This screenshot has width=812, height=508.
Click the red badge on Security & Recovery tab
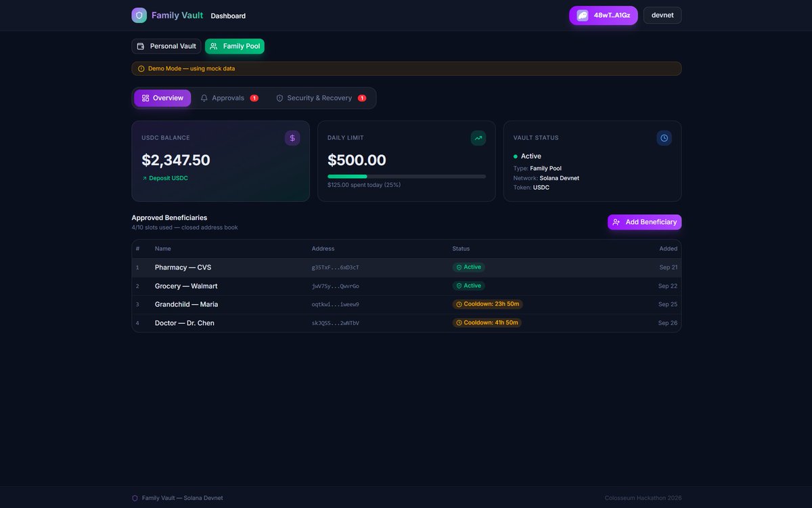362,98
